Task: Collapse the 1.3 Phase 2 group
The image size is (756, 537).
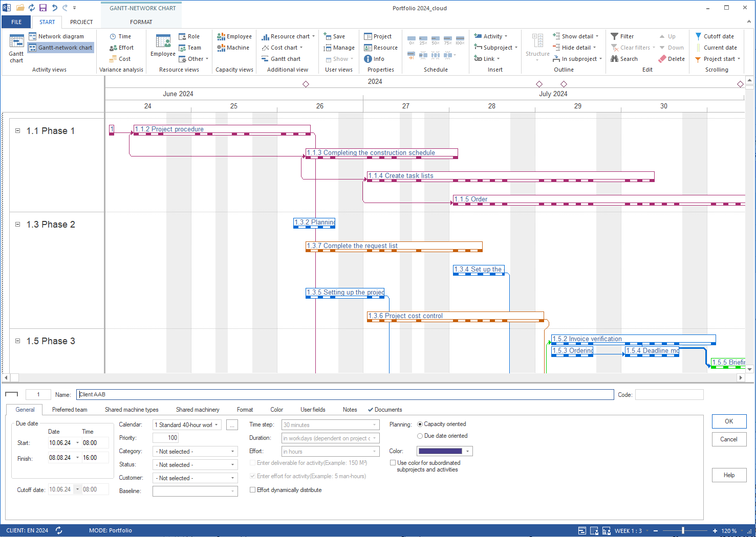Action: 17,225
